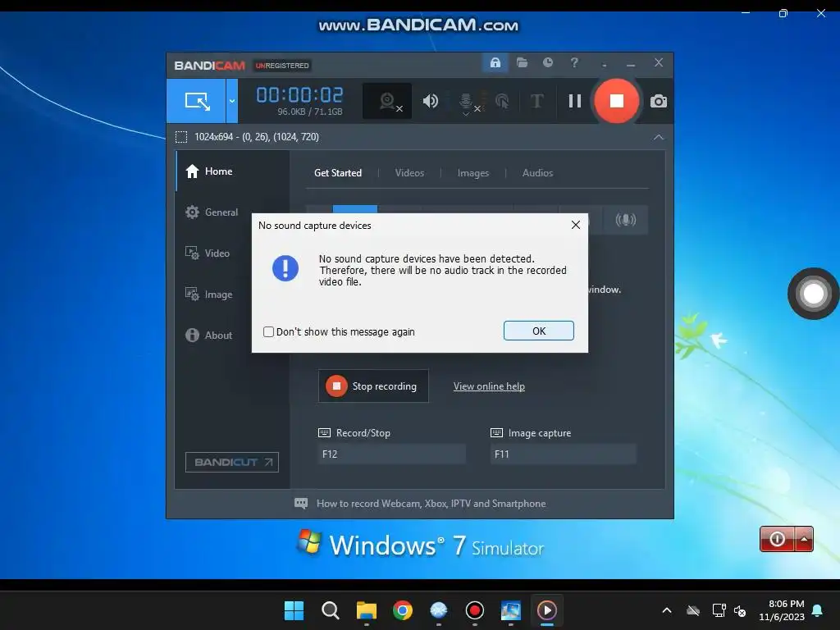Screen dimensions: 840x630
Task: Close the No sound capture devices dialog
Action: click(x=575, y=225)
